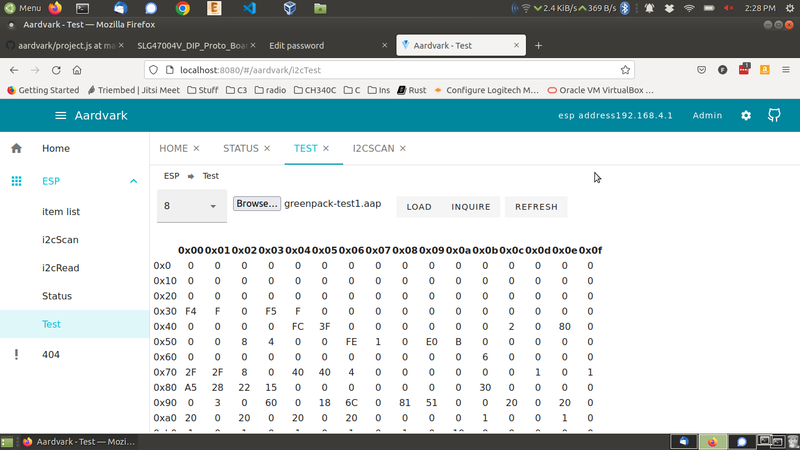Click the ESP grid icon in sidebar
800x450 pixels.
16,181
